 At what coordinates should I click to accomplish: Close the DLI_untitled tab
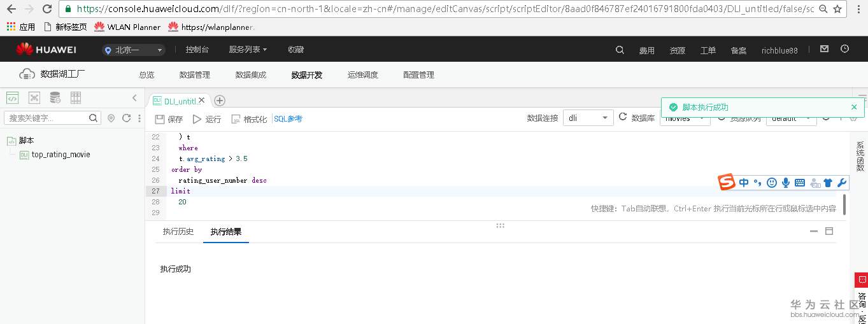point(202,101)
